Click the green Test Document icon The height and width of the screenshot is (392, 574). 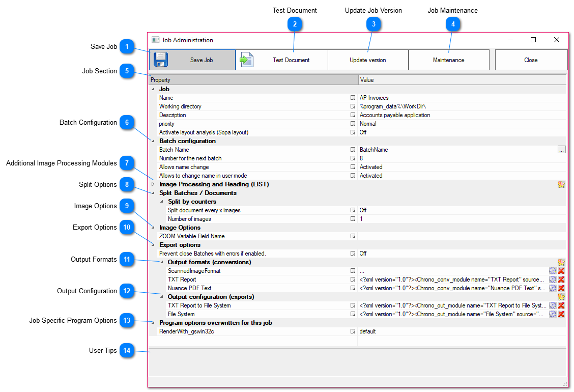[246, 60]
